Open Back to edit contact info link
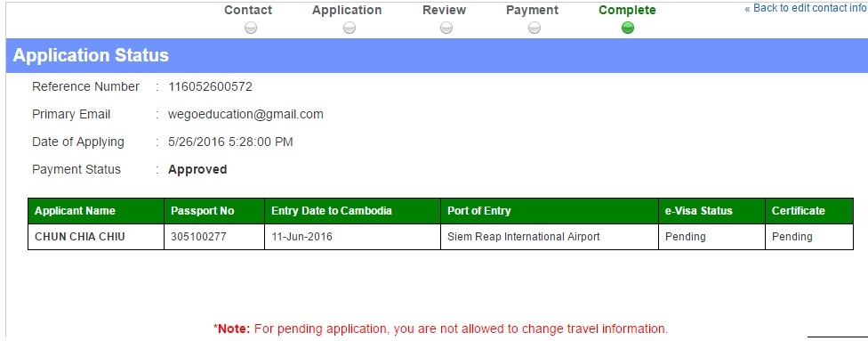This screenshot has width=868, height=341. 806,8
